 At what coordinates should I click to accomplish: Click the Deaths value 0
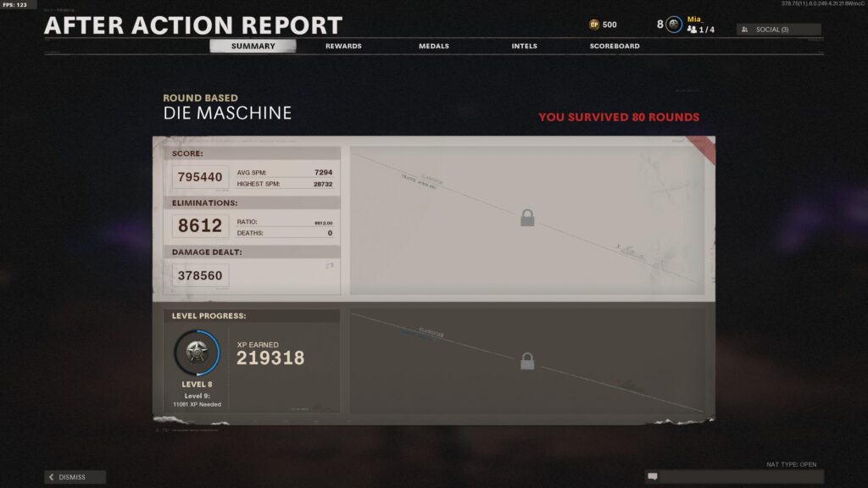pyautogui.click(x=330, y=233)
